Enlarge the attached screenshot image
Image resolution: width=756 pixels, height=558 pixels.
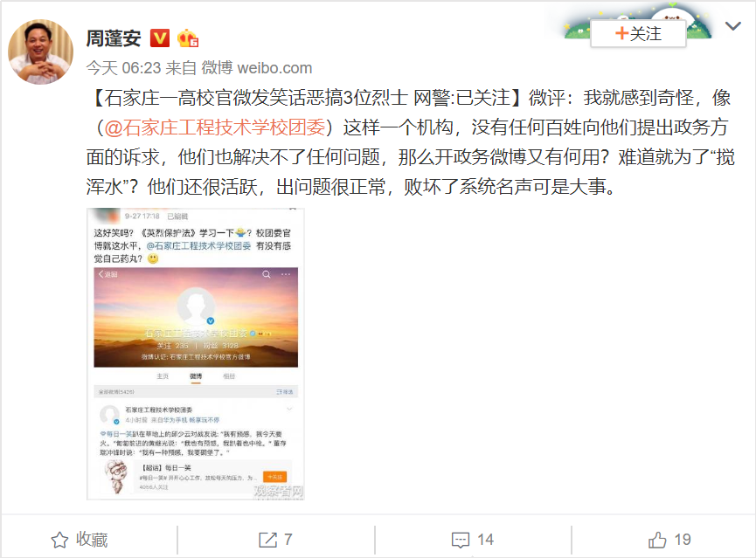[195, 354]
